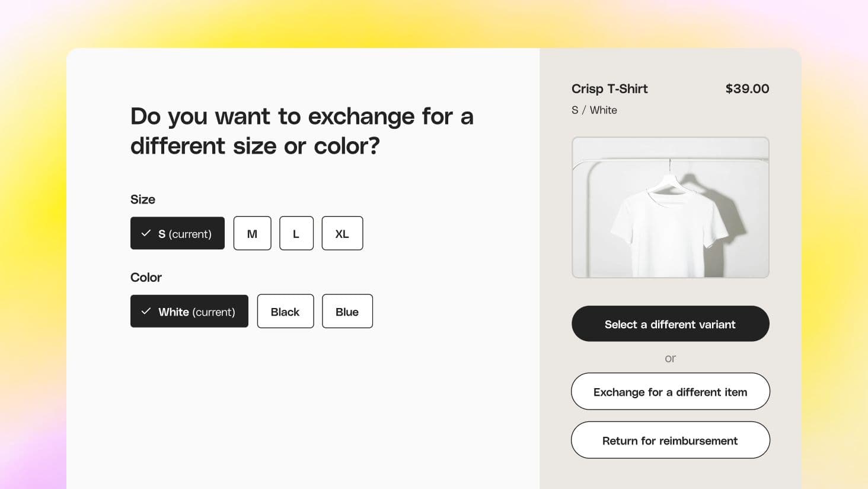868x489 pixels.
Task: Choose the Blue color option
Action: (x=347, y=312)
